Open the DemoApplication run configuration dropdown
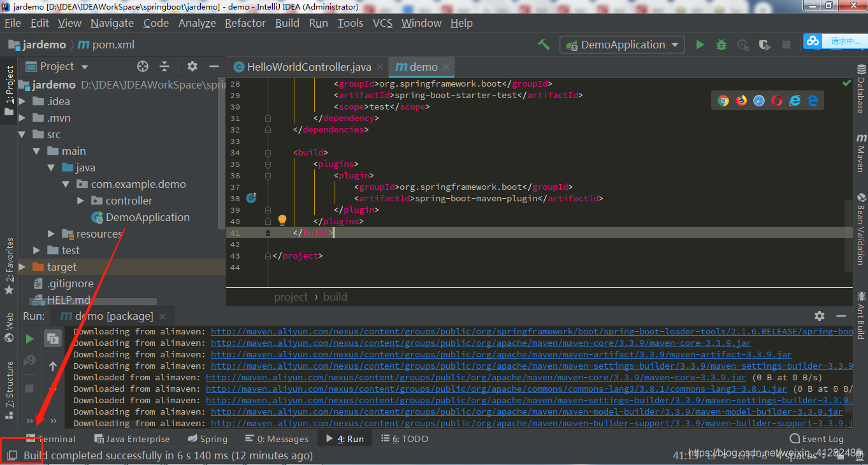The image size is (868, 465). pos(623,45)
